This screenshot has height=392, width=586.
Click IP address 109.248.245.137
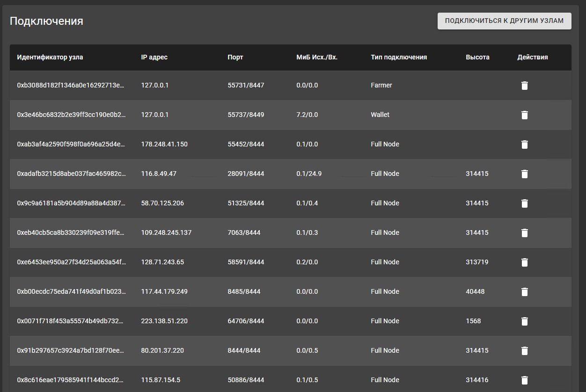(166, 232)
